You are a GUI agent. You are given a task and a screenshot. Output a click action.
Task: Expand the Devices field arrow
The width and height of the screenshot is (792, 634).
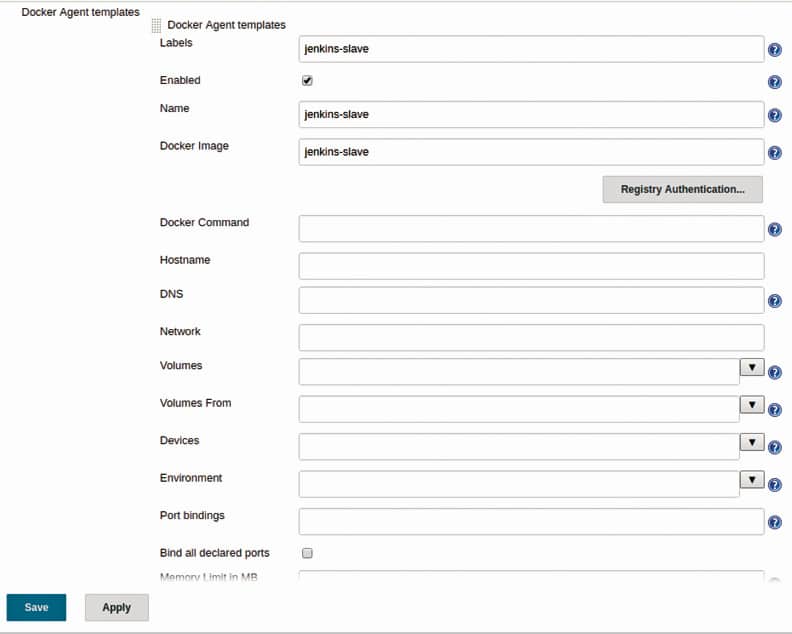point(752,442)
